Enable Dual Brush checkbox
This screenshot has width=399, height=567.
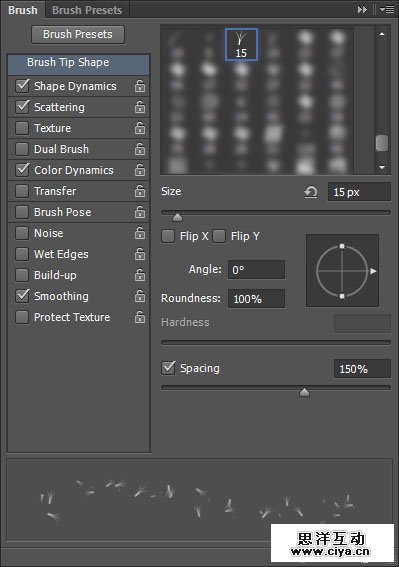(22, 149)
